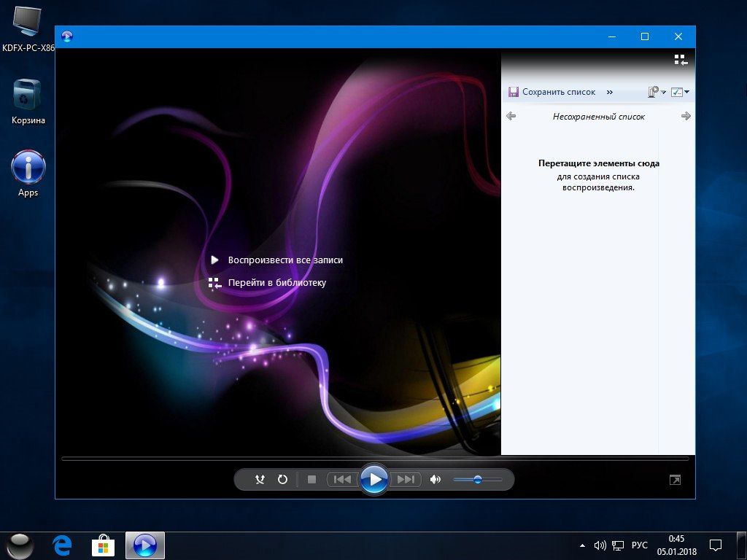The width and height of the screenshot is (747, 560).
Task: Skip to previous track
Action: [341, 480]
